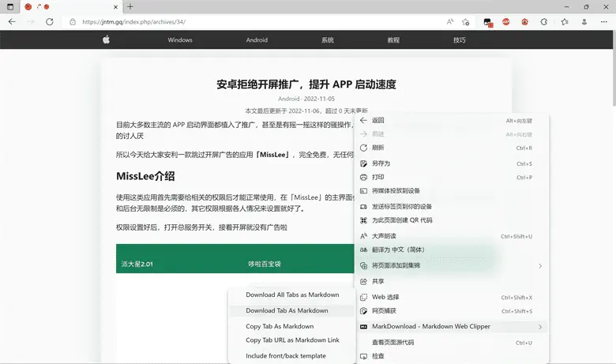This screenshot has width=616, height=364.
Task: Expand the add page to Collections submenu arrow
Action: click(540, 266)
